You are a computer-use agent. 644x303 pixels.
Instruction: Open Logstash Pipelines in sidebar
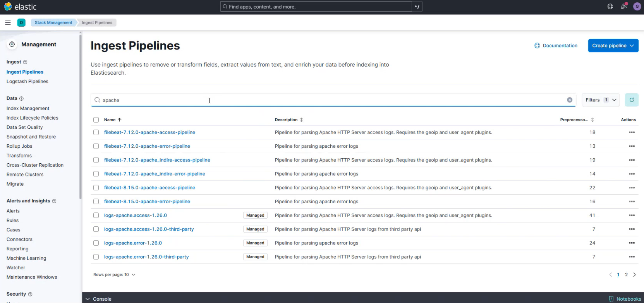[27, 81]
